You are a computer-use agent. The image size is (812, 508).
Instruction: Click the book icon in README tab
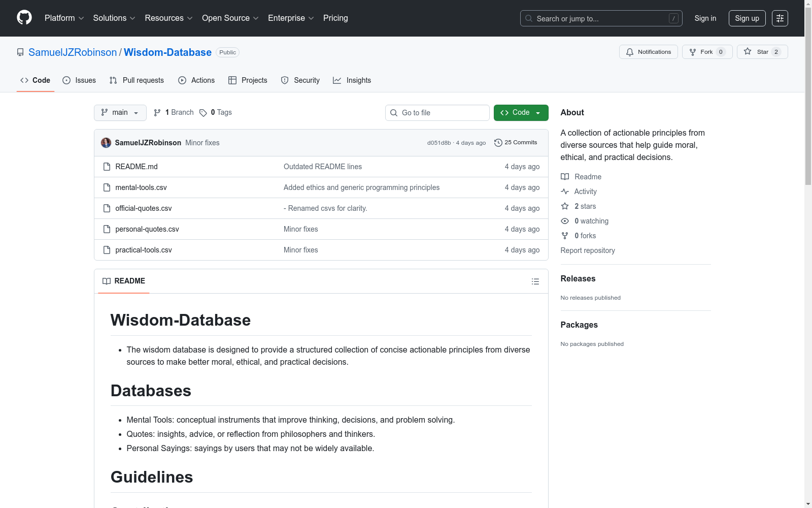(107, 281)
